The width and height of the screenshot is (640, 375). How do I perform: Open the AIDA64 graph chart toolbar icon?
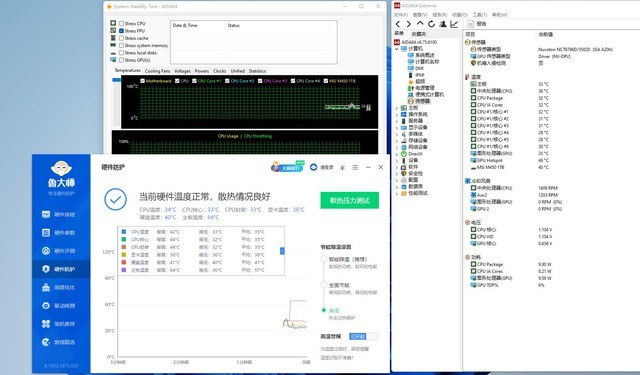[454, 24]
